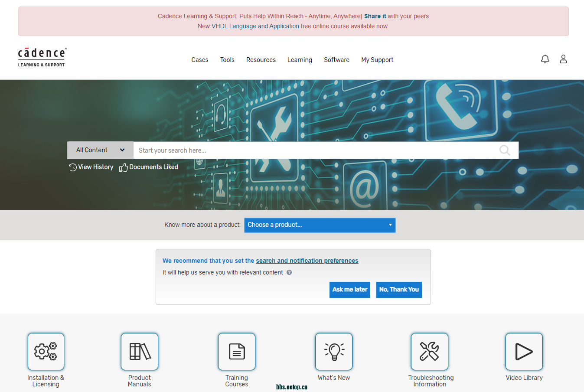
Task: Click the Share it link in banner
Action: click(x=375, y=16)
